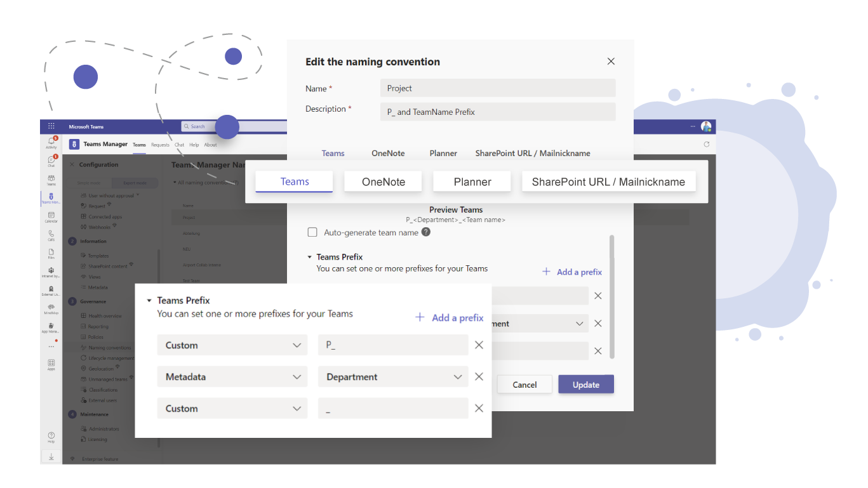868x488 pixels.
Task: Click the P_ prefix value field
Action: coord(393,345)
